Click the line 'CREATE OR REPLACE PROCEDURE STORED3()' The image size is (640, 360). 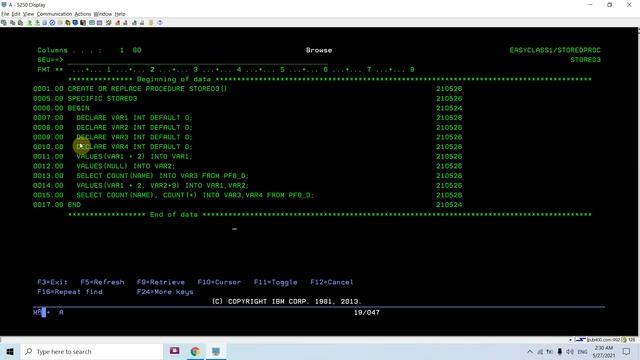click(147, 89)
